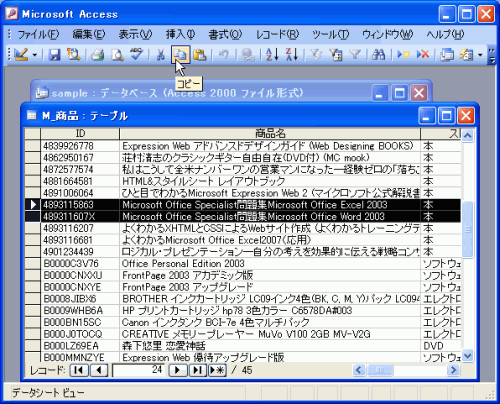Open the 挿入(I) menu
This screenshot has height=404, width=500.
pyautogui.click(x=180, y=34)
